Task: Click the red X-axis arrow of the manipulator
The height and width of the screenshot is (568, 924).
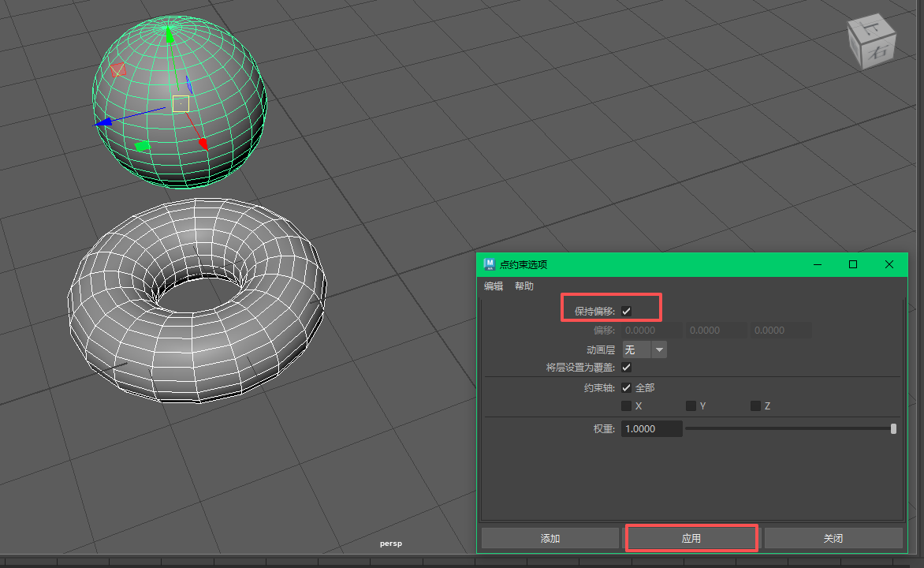Action: [203, 143]
